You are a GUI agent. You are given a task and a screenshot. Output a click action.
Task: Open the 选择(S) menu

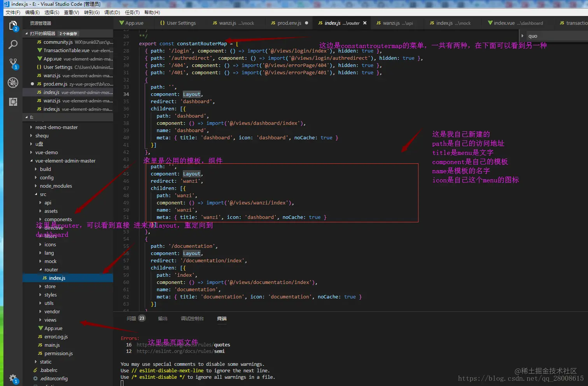(x=52, y=12)
